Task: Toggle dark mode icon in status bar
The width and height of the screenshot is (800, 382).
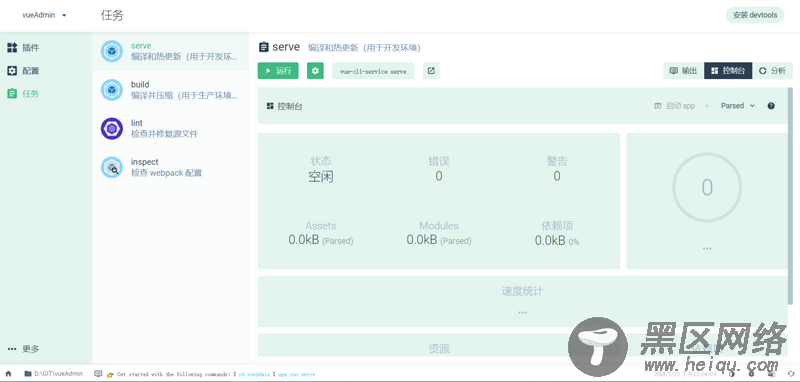Action: pos(732,374)
